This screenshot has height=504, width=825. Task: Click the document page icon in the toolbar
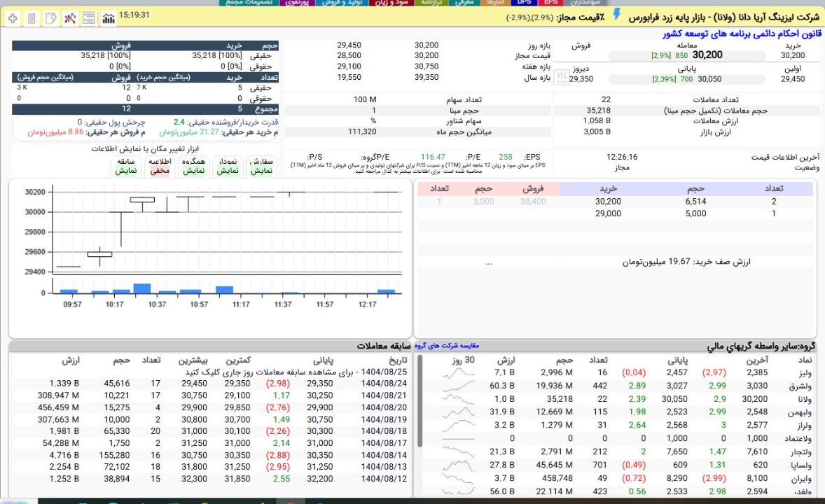click(32, 16)
